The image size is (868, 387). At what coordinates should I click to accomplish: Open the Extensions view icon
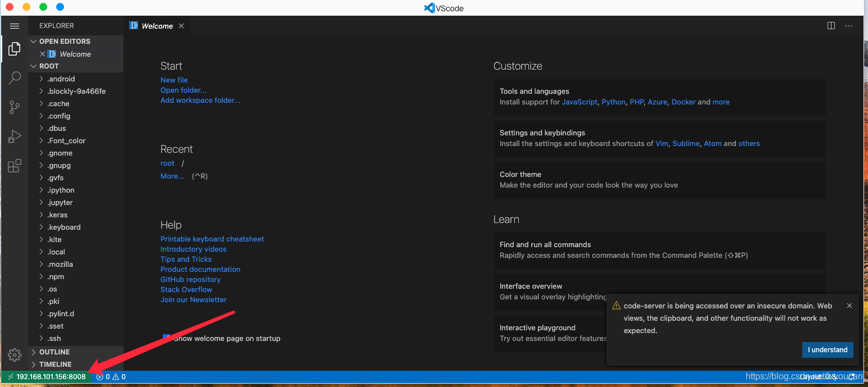(15, 166)
